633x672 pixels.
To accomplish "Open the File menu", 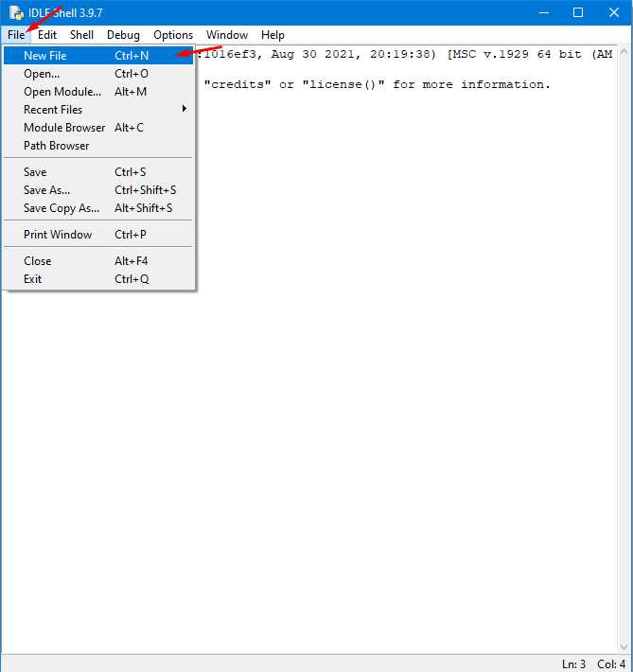I will [x=16, y=35].
